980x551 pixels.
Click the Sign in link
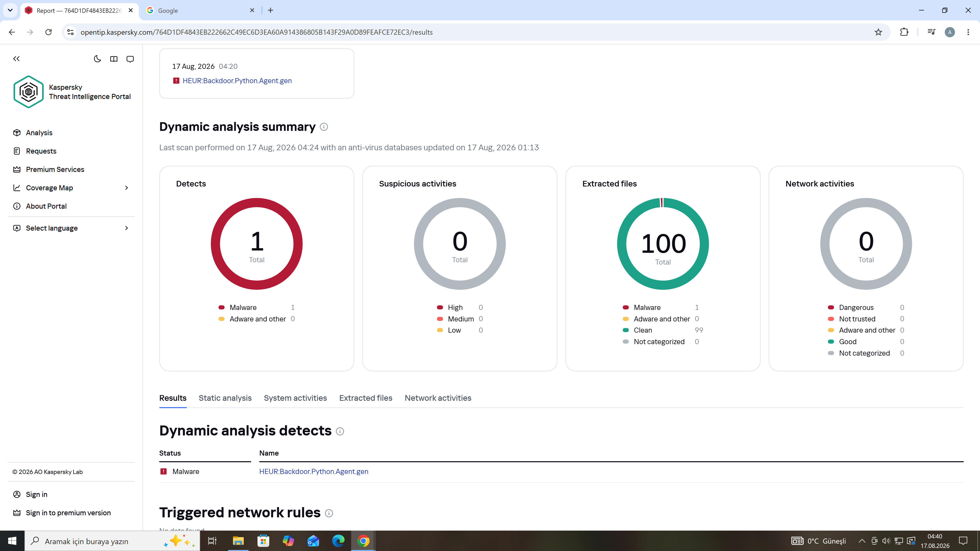36,494
